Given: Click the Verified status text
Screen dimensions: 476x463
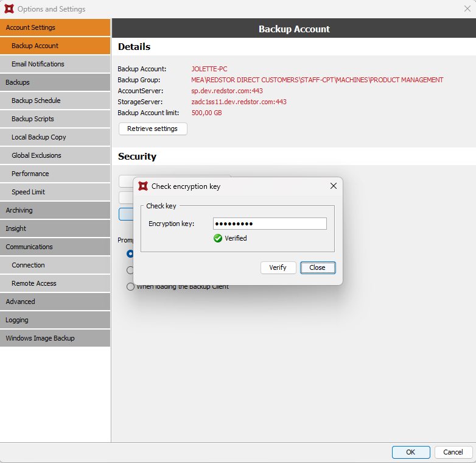Looking at the screenshot, I should coord(236,238).
